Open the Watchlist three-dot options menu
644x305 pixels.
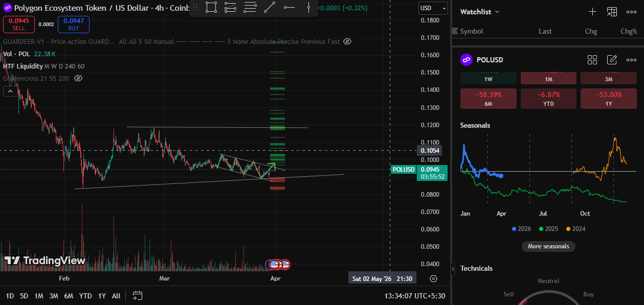pyautogui.click(x=631, y=12)
